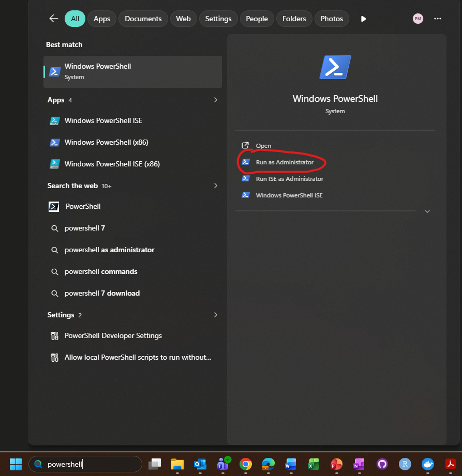The width and height of the screenshot is (462, 476).
Task: Search the web for powershell commands
Action: click(x=132, y=271)
